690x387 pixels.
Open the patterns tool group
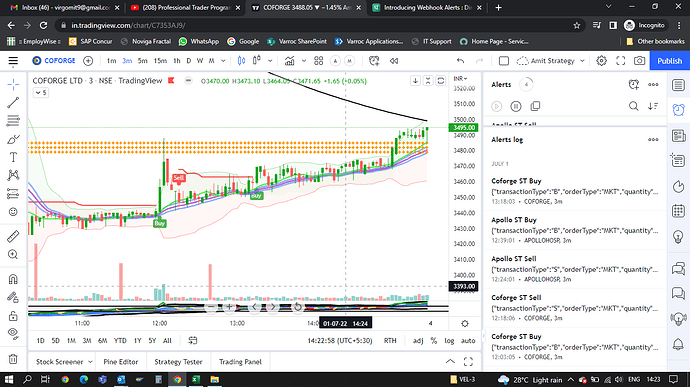(13, 175)
